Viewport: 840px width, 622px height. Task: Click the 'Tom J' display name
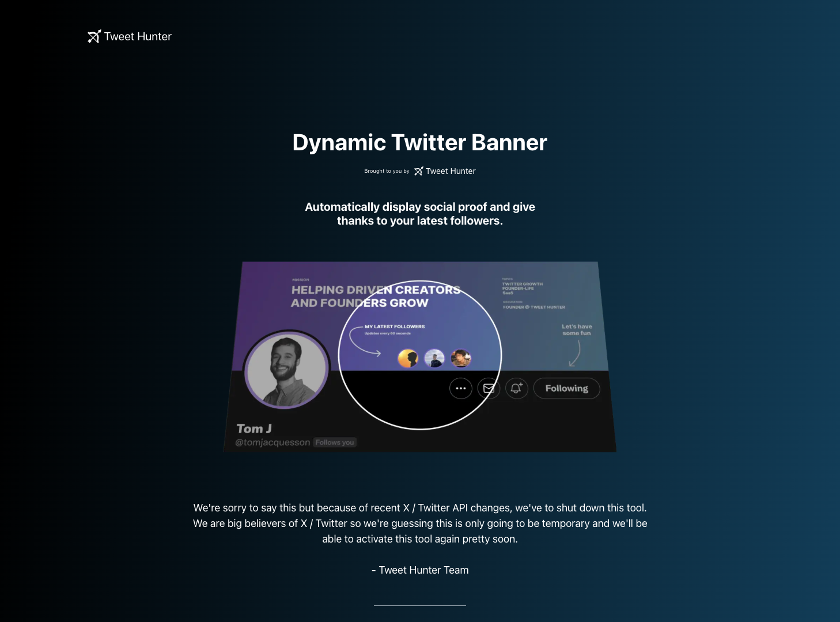[253, 428]
